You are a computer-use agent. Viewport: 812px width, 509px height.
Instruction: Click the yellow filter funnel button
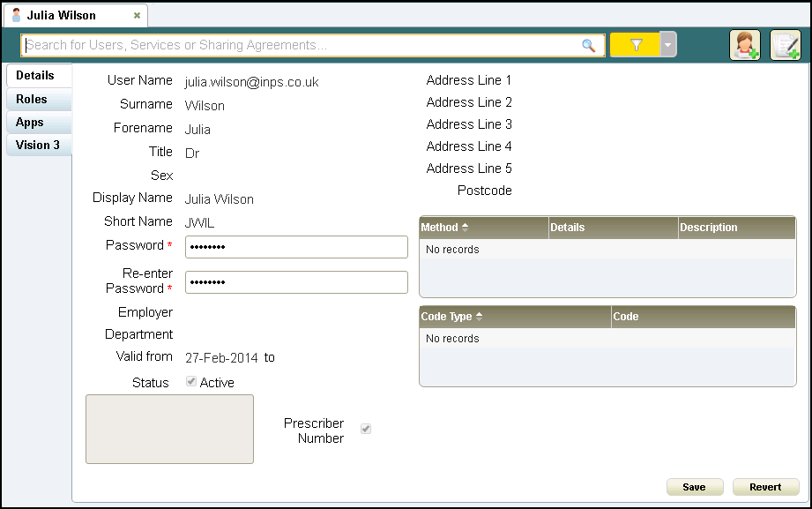point(636,45)
